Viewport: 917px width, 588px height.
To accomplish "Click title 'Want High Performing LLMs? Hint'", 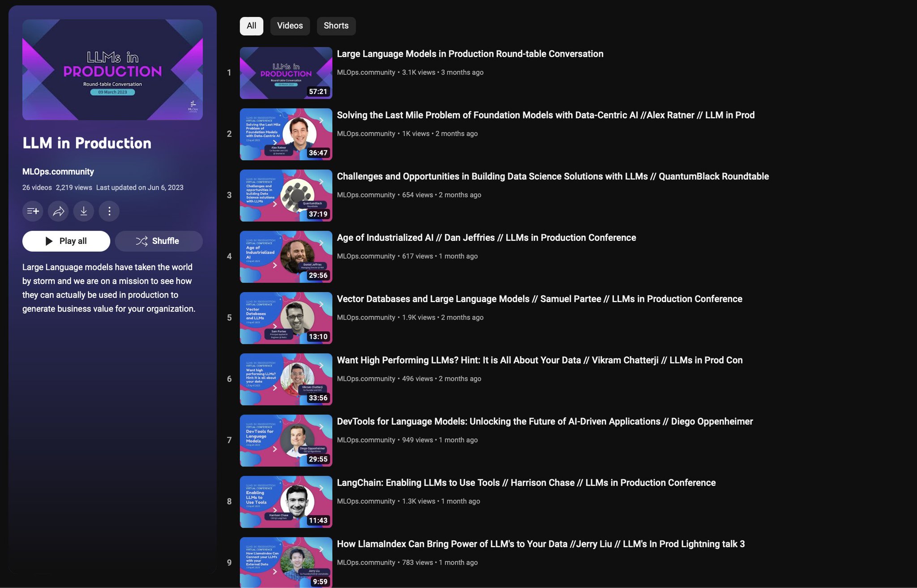I will (540, 361).
